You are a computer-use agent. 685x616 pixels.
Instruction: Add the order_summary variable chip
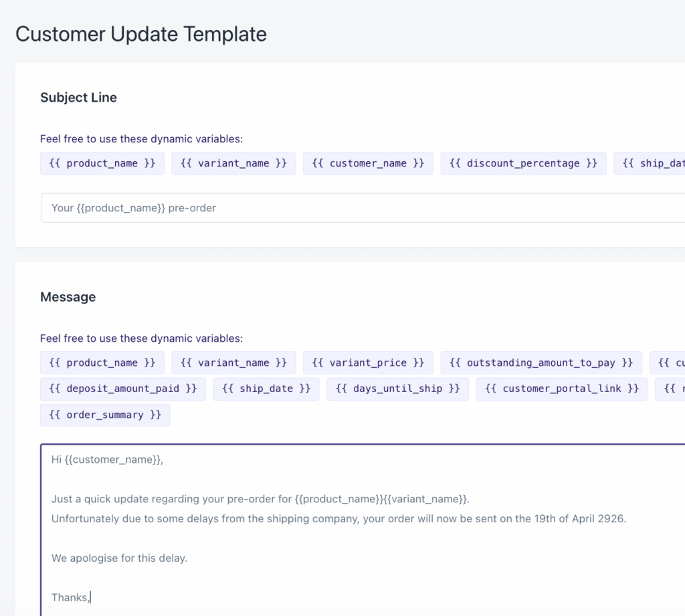(105, 415)
